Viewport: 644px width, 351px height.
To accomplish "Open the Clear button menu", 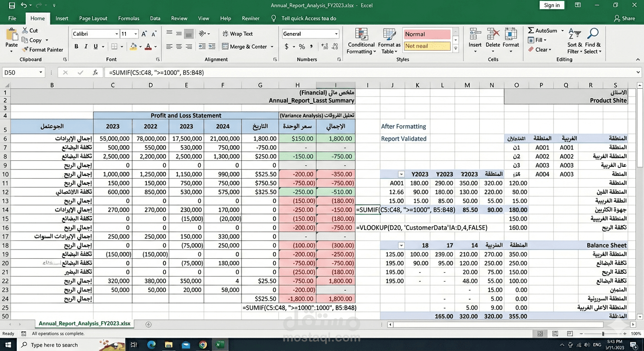I will 540,49.
